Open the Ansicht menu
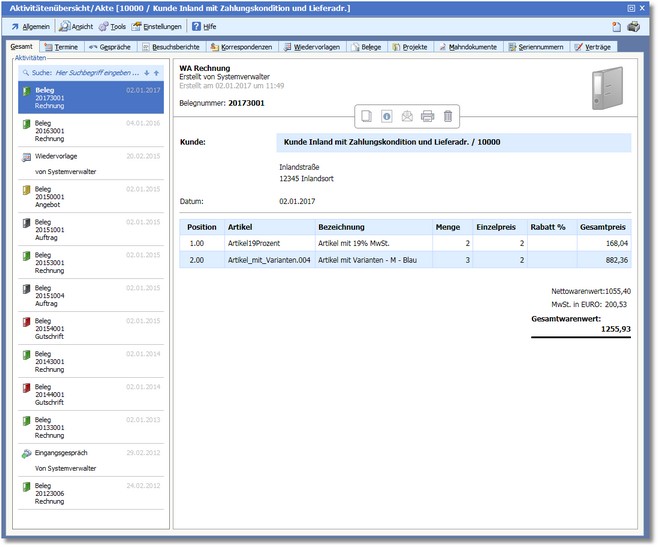This screenshot has height=547, width=658. pyautogui.click(x=77, y=26)
